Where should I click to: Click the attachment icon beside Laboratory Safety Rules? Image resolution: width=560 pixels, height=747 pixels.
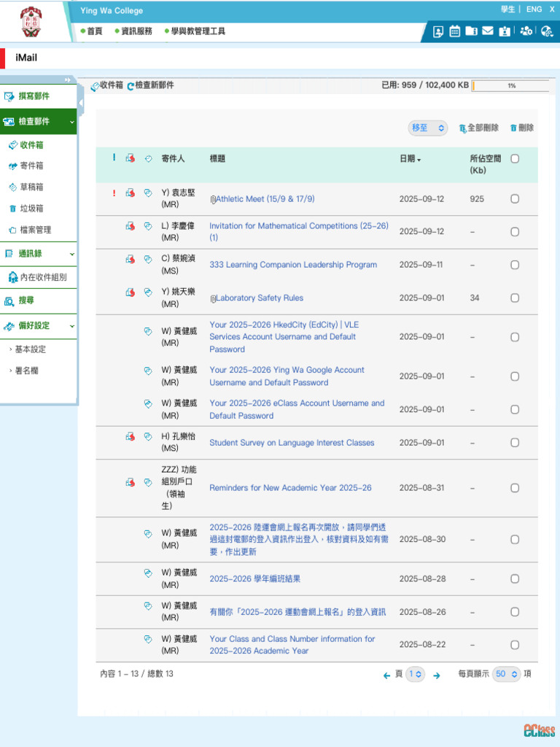point(213,298)
